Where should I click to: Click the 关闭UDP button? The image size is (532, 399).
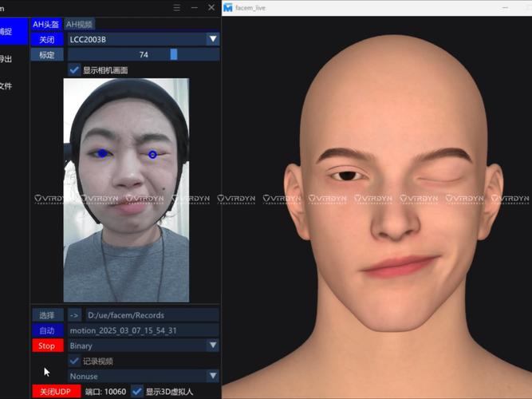coord(57,392)
